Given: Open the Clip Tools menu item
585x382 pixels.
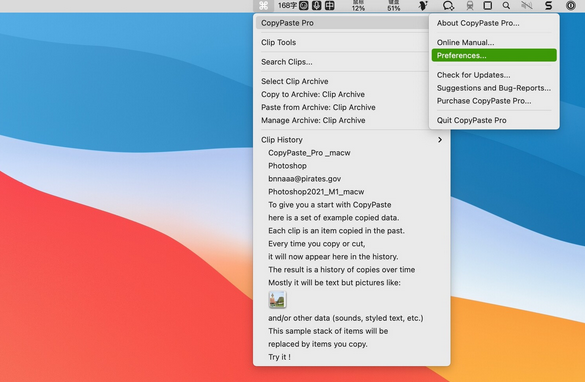Looking at the screenshot, I should pyautogui.click(x=342, y=43).
